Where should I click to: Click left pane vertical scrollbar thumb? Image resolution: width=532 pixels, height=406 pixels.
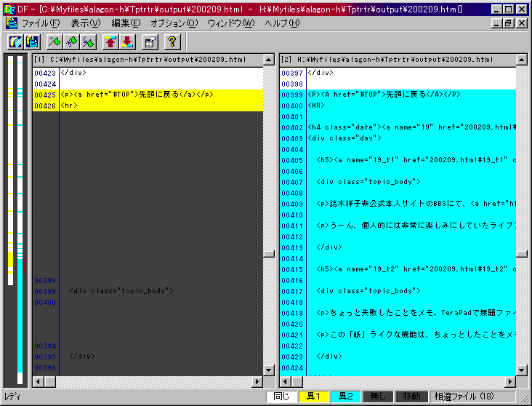(269, 254)
